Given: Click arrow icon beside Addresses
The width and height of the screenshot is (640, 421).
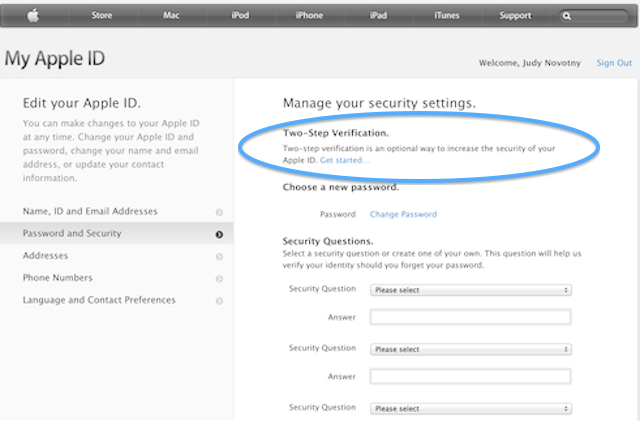Looking at the screenshot, I should pyautogui.click(x=219, y=257).
